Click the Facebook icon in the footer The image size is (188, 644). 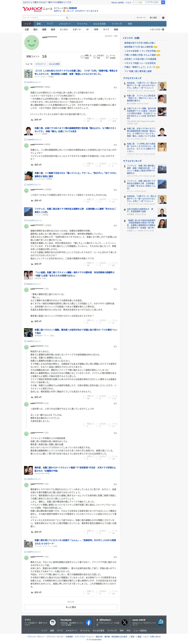89,623
